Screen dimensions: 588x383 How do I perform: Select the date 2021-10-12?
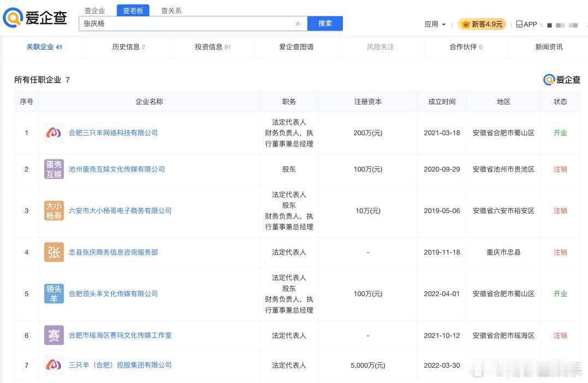(442, 335)
